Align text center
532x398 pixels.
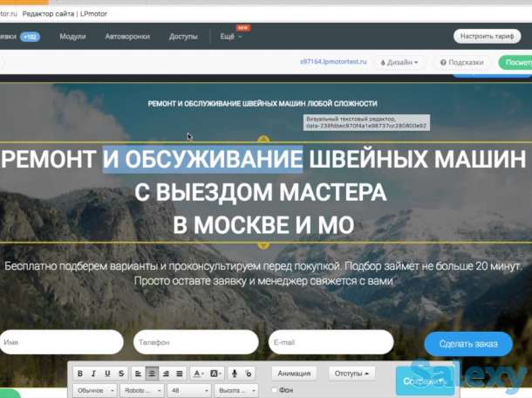click(152, 374)
